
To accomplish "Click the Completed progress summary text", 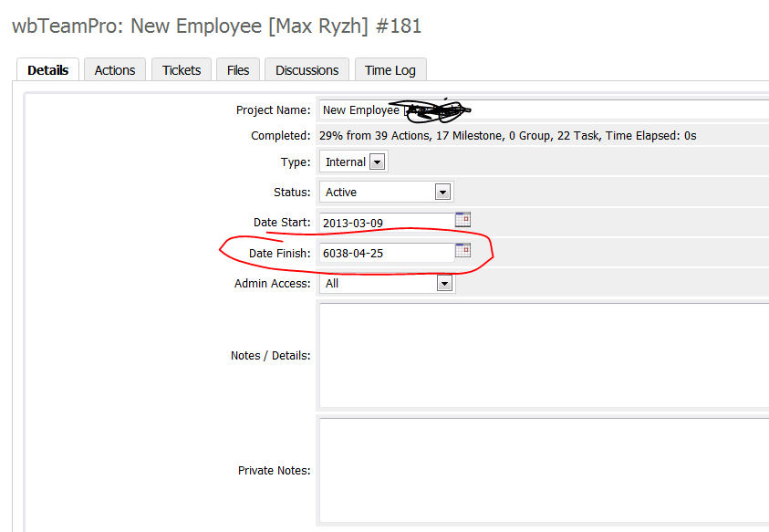I will coord(507,136).
